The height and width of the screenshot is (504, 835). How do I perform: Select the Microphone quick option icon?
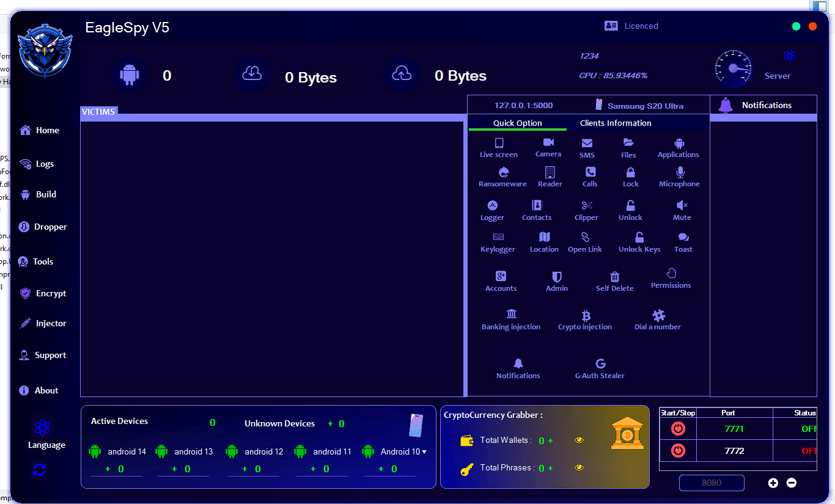click(x=680, y=172)
